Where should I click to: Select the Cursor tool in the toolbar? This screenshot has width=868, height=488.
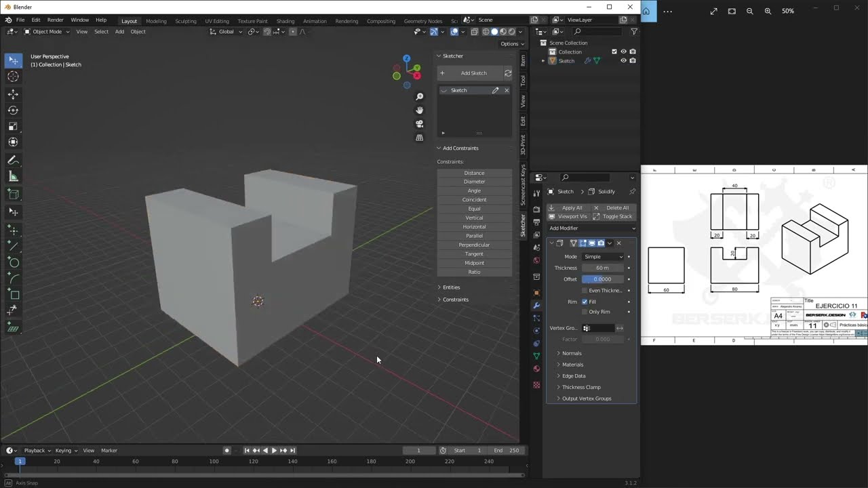tap(13, 77)
